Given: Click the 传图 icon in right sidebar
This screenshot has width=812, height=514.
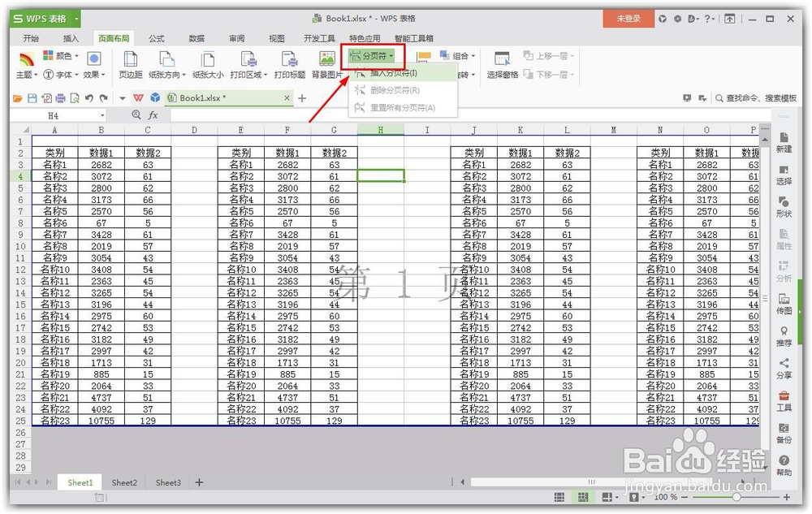Looking at the screenshot, I should [784, 299].
